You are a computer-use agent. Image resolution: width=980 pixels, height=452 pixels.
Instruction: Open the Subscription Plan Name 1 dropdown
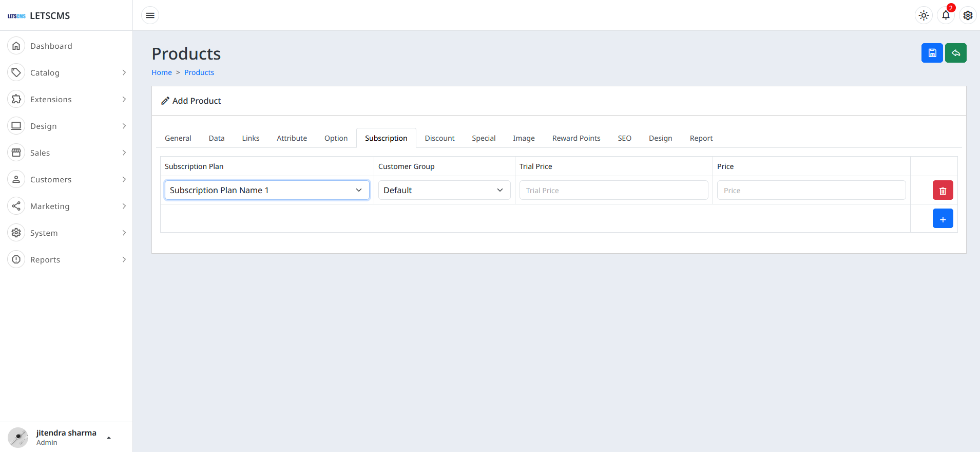pos(266,190)
